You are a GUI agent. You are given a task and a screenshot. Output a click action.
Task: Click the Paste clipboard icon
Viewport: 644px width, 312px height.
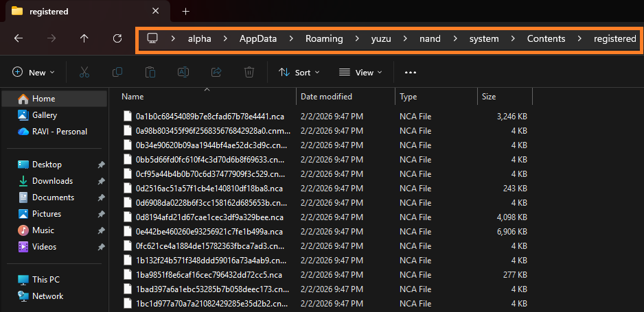click(x=150, y=72)
